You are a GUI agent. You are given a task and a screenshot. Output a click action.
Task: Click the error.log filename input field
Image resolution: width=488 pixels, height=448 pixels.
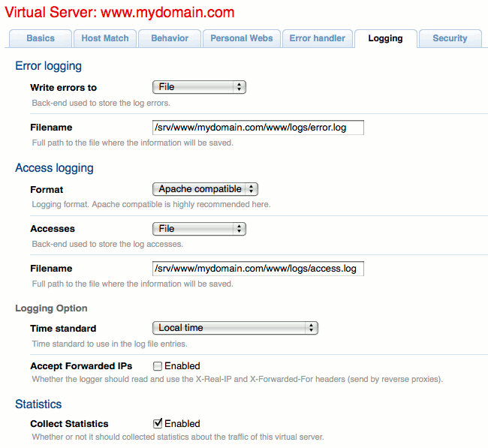click(x=258, y=128)
